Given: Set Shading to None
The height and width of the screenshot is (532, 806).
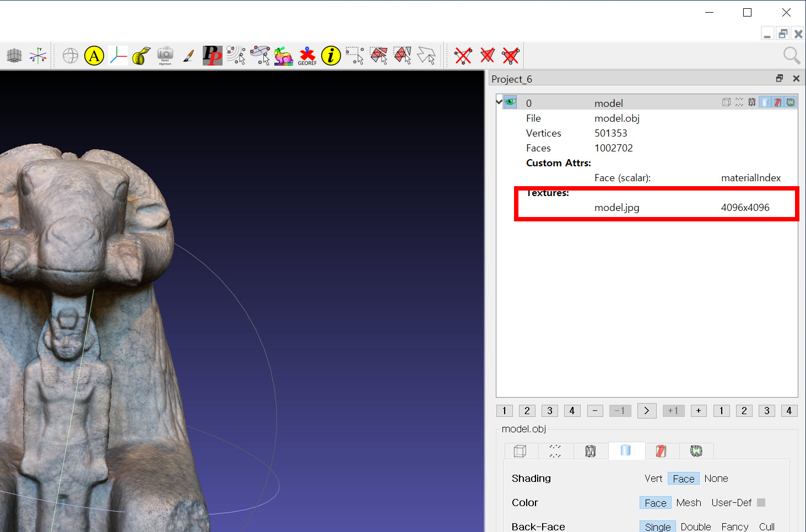Looking at the screenshot, I should [716, 479].
